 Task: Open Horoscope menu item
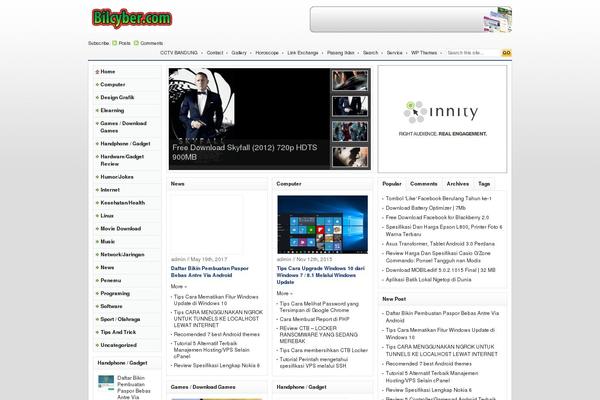pos(267,53)
